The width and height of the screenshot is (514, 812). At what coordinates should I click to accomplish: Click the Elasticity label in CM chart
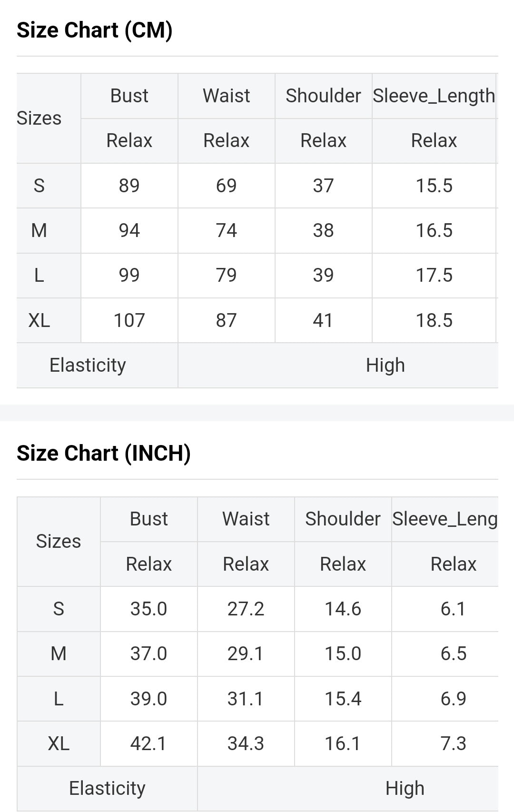tap(88, 365)
